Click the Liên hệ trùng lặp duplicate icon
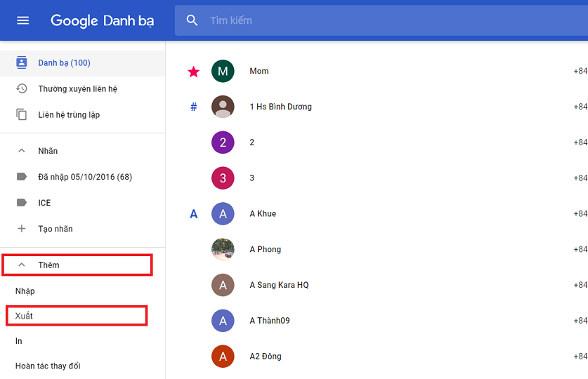 [x=22, y=114]
